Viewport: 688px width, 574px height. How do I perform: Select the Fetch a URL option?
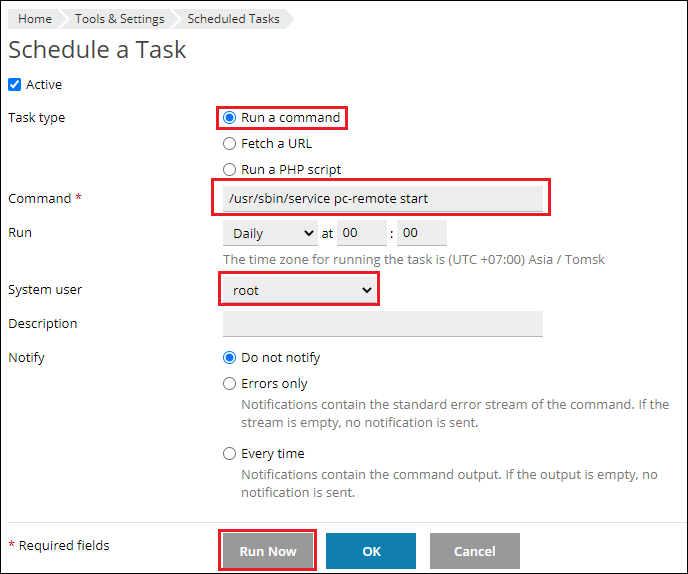point(230,144)
